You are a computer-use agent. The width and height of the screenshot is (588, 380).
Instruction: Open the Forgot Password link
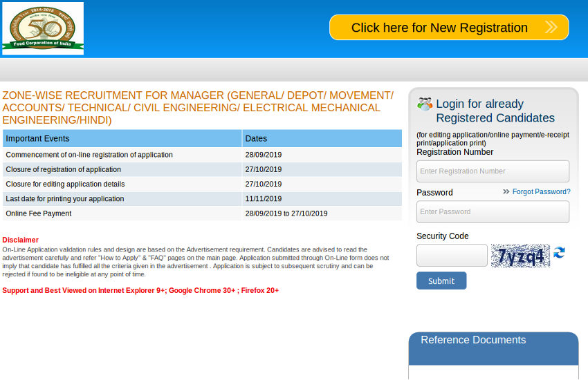click(541, 192)
